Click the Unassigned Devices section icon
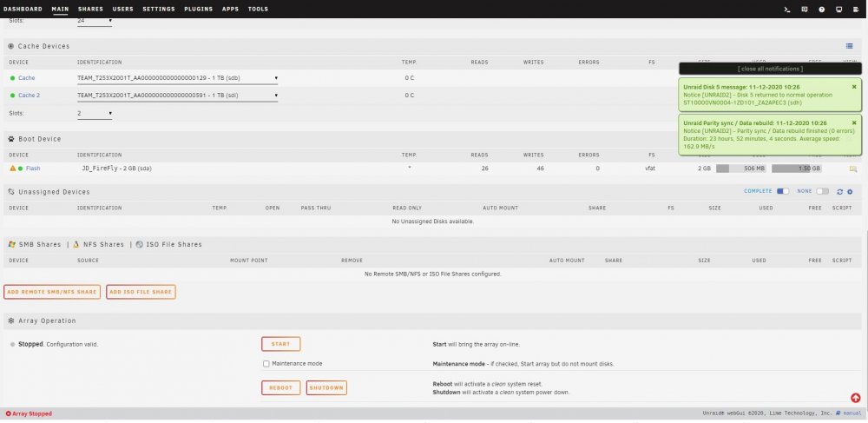Image resolution: width=868 pixels, height=423 pixels. [11, 192]
